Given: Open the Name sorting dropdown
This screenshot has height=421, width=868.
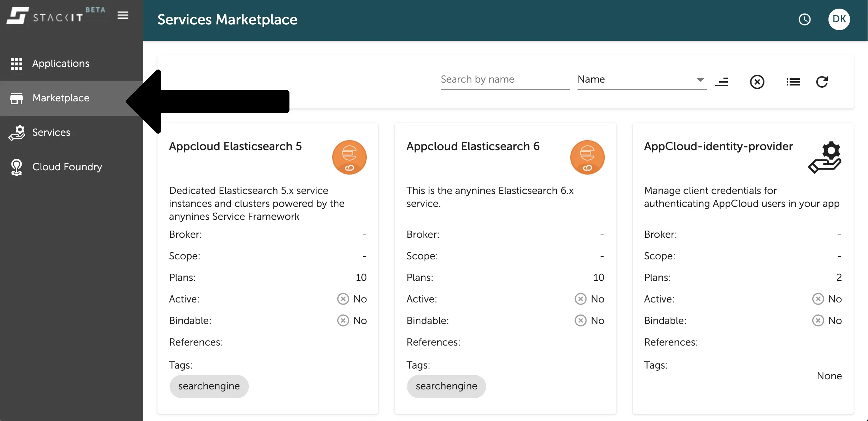Looking at the screenshot, I should (x=641, y=79).
